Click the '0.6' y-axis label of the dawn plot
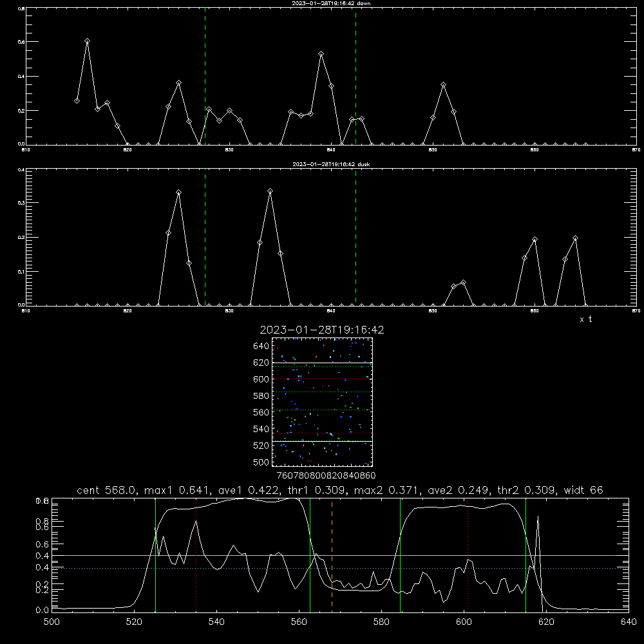The width and height of the screenshot is (644, 644). [21, 42]
